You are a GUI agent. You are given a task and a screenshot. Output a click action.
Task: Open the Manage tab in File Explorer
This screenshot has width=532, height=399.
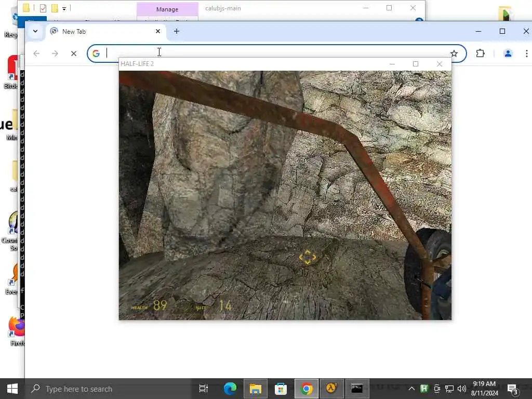click(x=167, y=9)
